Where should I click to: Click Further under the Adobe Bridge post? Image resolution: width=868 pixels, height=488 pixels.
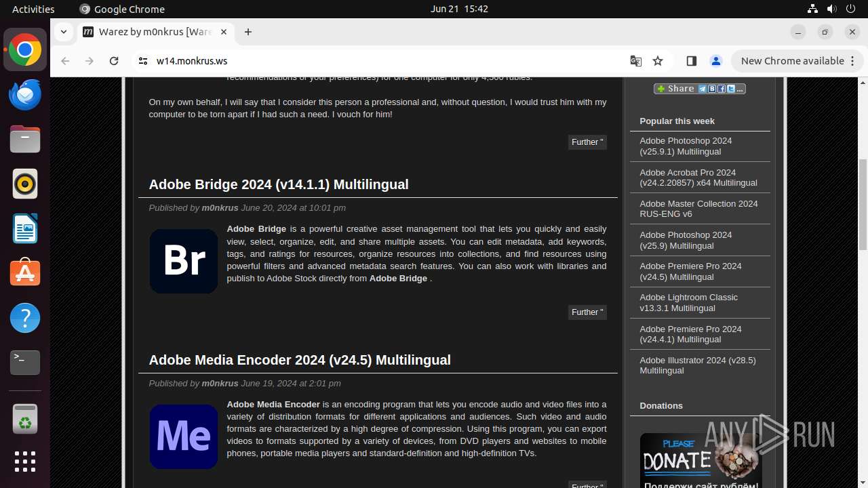click(x=587, y=312)
